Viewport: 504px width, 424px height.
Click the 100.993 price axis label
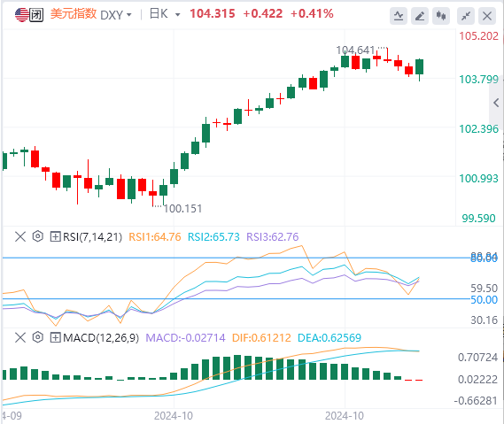[x=478, y=179]
